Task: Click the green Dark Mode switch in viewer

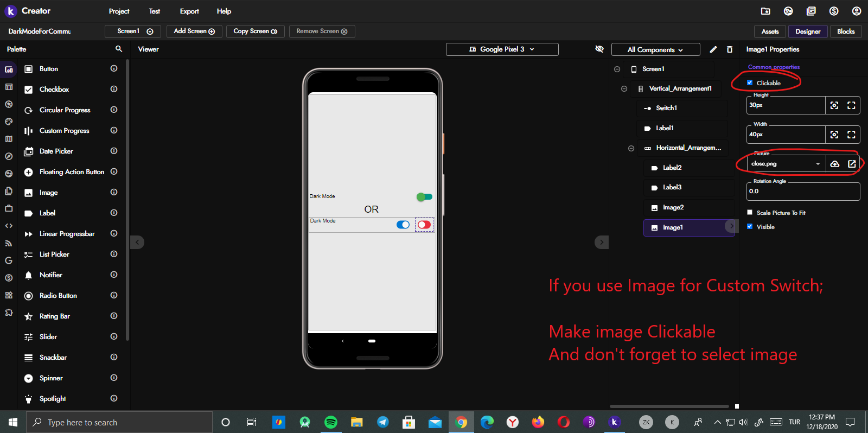Action: tap(424, 196)
